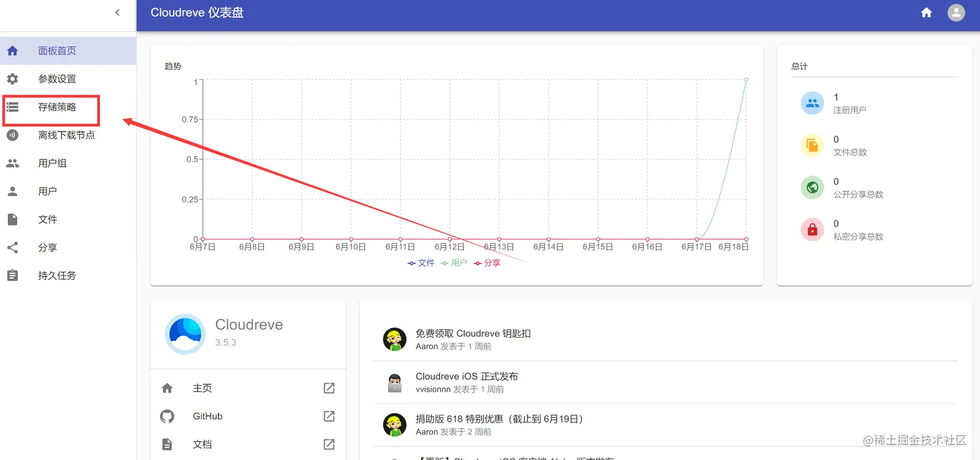Click the 私密分享总数 red lock icon
This screenshot has width=980, height=460.
click(812, 229)
